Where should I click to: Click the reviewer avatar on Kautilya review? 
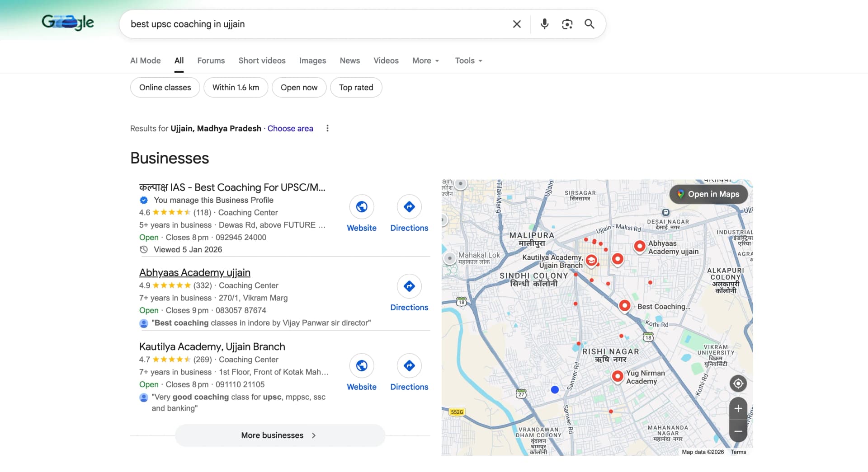144,397
